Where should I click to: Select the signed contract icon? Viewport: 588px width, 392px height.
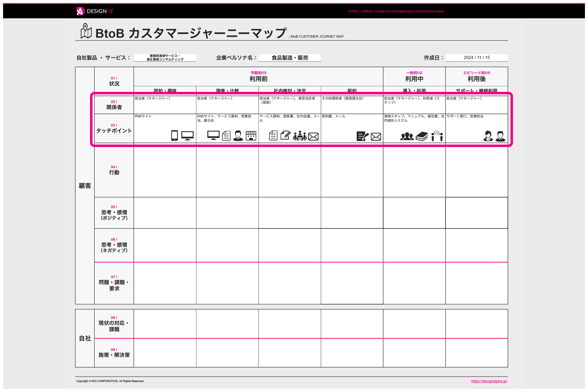click(x=363, y=136)
